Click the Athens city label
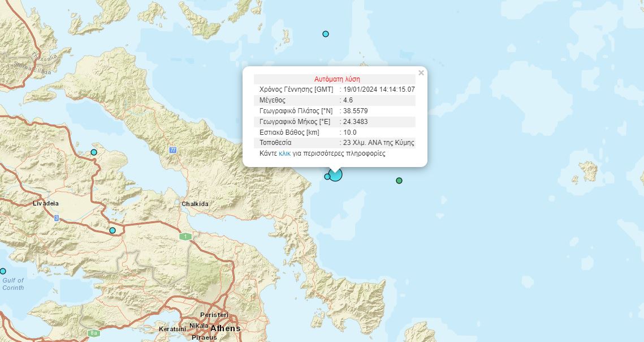644x342 pixels. click(226, 328)
